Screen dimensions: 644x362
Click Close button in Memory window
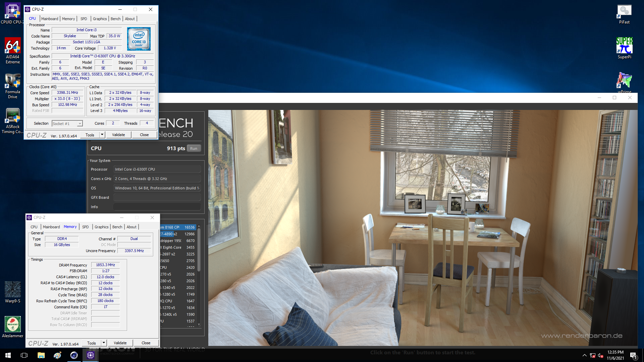point(146,343)
